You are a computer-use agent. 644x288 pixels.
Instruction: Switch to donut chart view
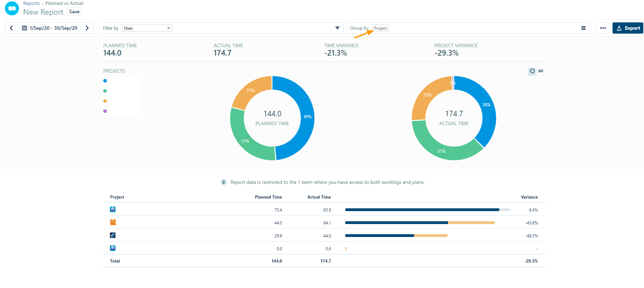pos(532,71)
